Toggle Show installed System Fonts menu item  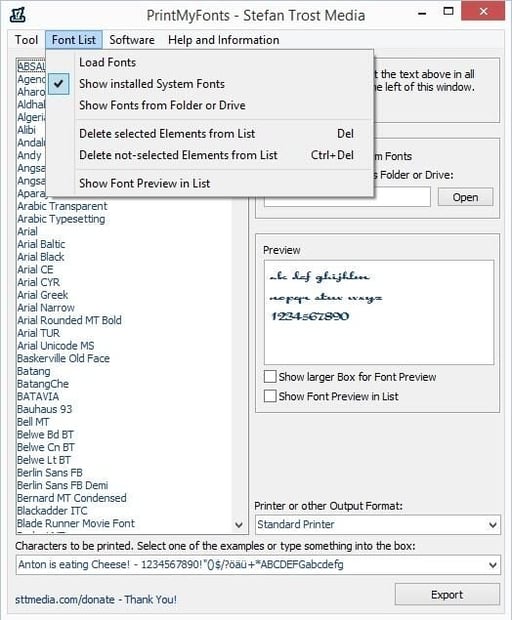(210, 84)
